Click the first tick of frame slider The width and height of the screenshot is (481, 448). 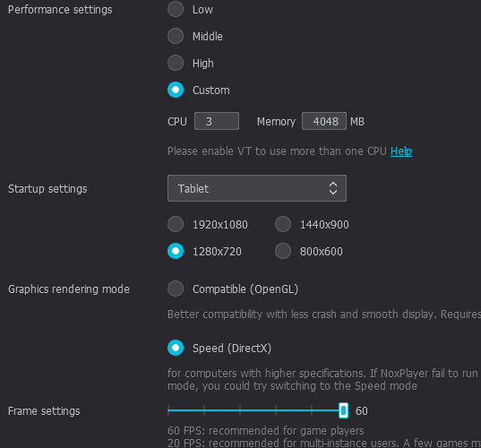coord(168,410)
